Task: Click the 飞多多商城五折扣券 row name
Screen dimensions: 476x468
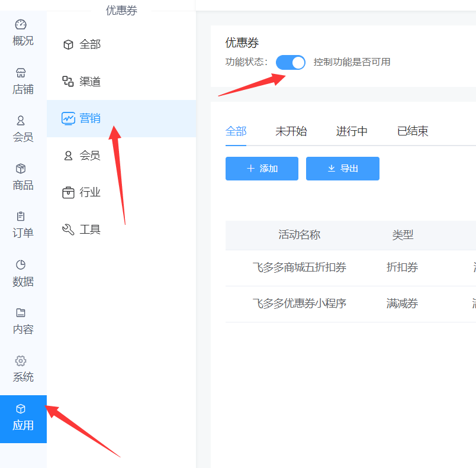Action: point(300,267)
